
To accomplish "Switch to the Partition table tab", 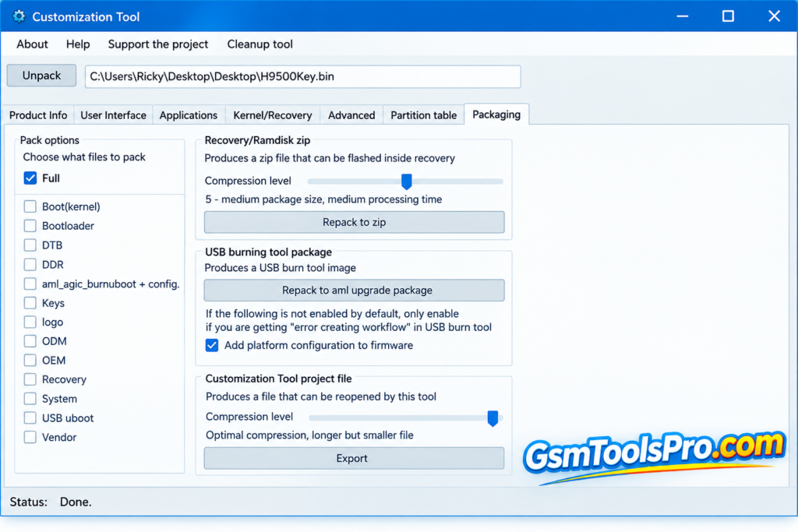I will [x=423, y=115].
